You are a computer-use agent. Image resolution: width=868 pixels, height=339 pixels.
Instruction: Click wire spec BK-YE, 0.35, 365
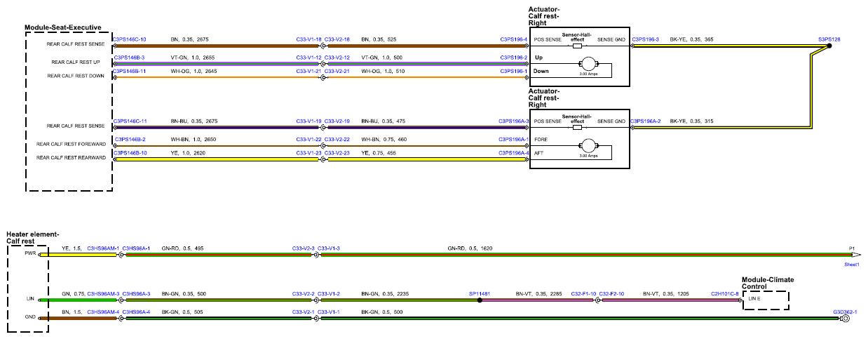[692, 39]
